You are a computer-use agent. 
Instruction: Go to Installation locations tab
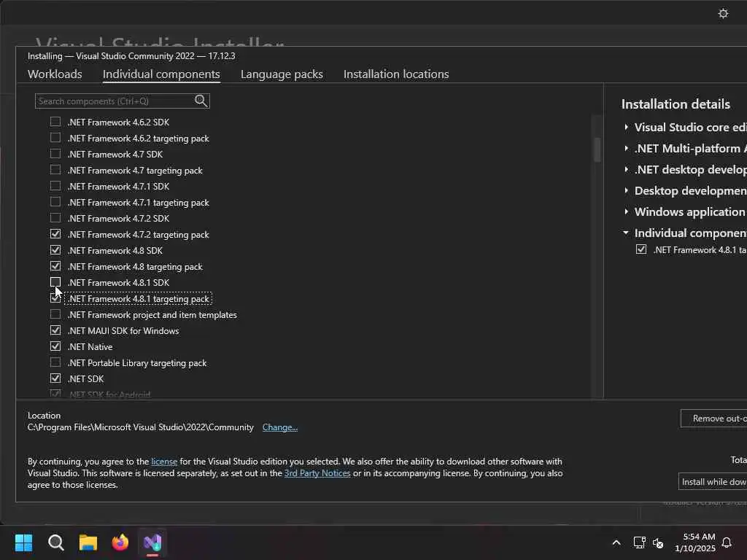click(396, 74)
